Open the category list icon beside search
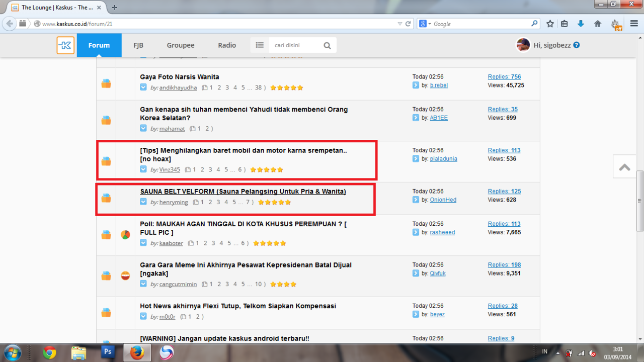Image resolution: width=644 pixels, height=362 pixels. point(260,45)
